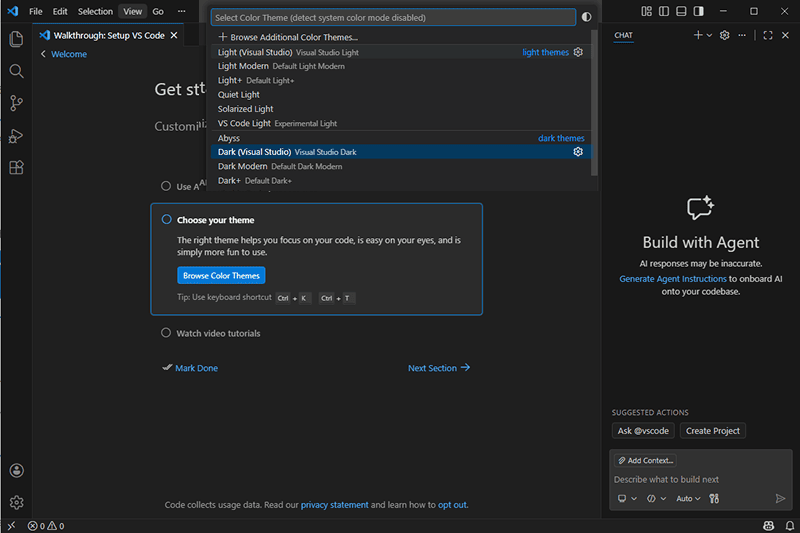Select the Quiet Light theme
Image resolution: width=800 pixels, height=533 pixels.
402,95
